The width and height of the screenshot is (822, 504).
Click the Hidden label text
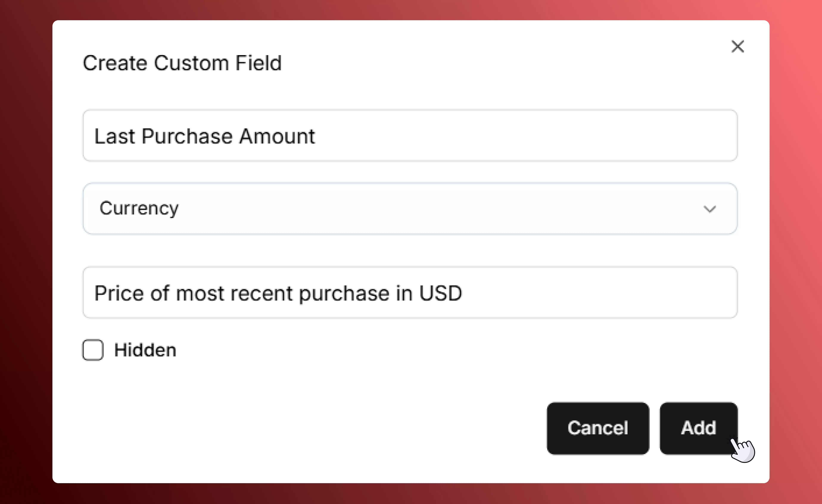[145, 350]
